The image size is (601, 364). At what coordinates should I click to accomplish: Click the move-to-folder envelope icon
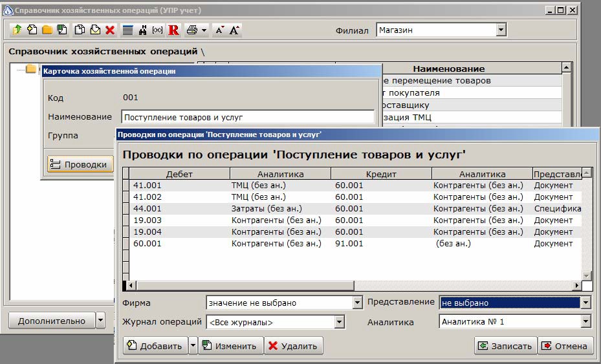click(x=95, y=30)
